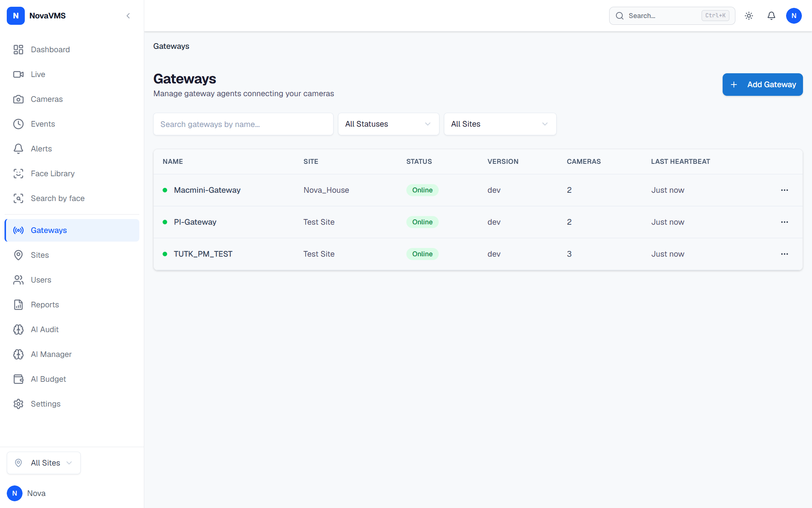Select TUTK_PM_TEST name
The image size is (812, 508).
203,254
